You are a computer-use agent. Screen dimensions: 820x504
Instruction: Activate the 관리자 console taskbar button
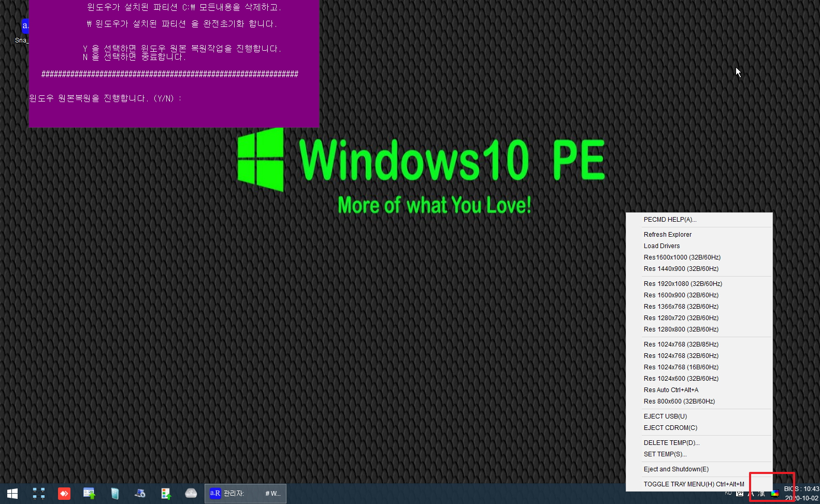[x=246, y=494]
